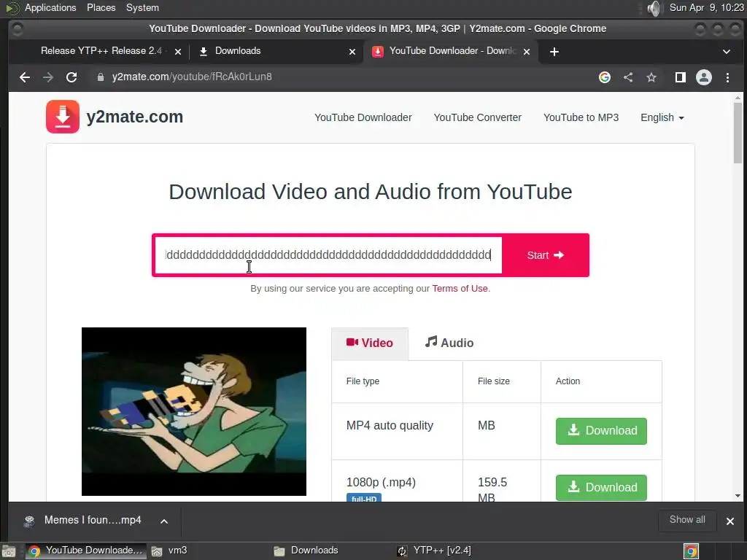The width and height of the screenshot is (747, 560).
Task: Click the Start button
Action: [546, 255]
